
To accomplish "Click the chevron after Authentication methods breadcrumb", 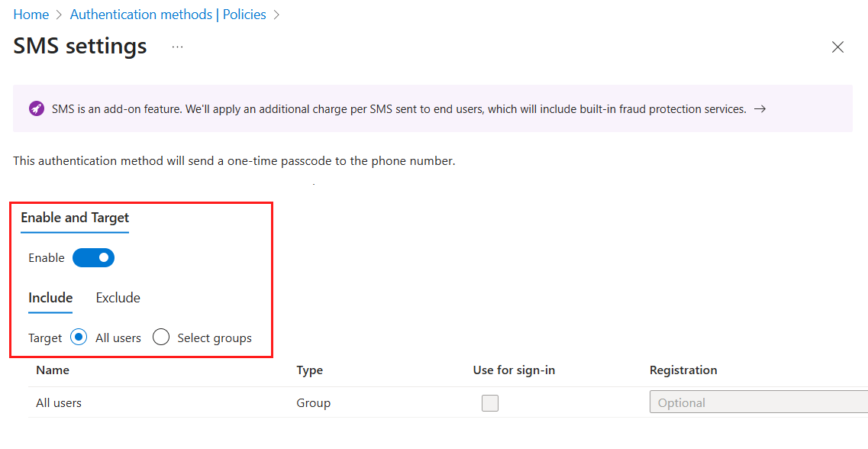I will click(x=276, y=14).
